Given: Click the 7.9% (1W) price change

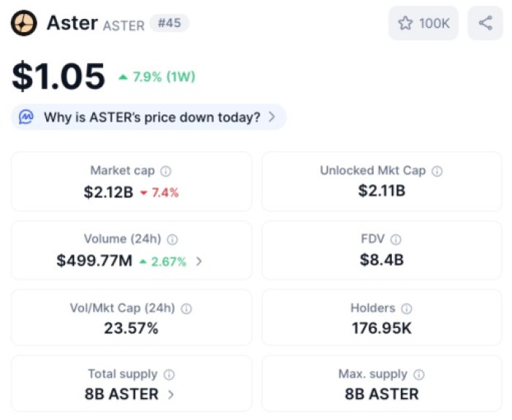Looking at the screenshot, I should pyautogui.click(x=157, y=77).
